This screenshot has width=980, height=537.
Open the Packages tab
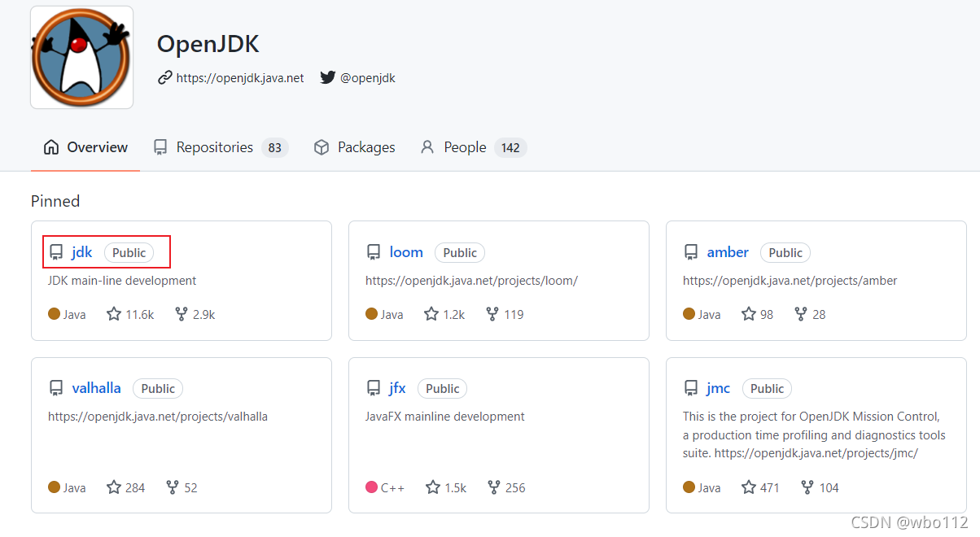[354, 147]
